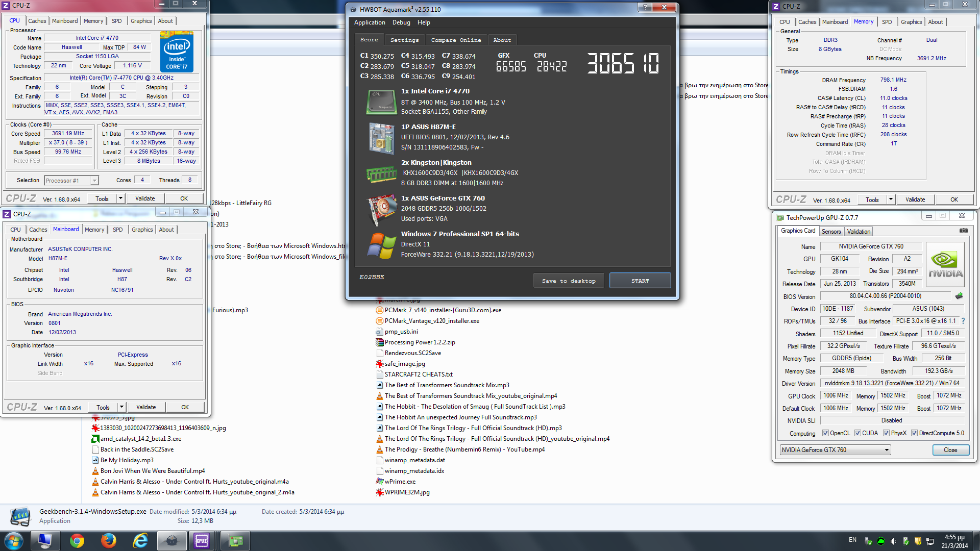The width and height of the screenshot is (980, 551).
Task: Open Google Chrome from the taskbar
Action: tap(77, 541)
